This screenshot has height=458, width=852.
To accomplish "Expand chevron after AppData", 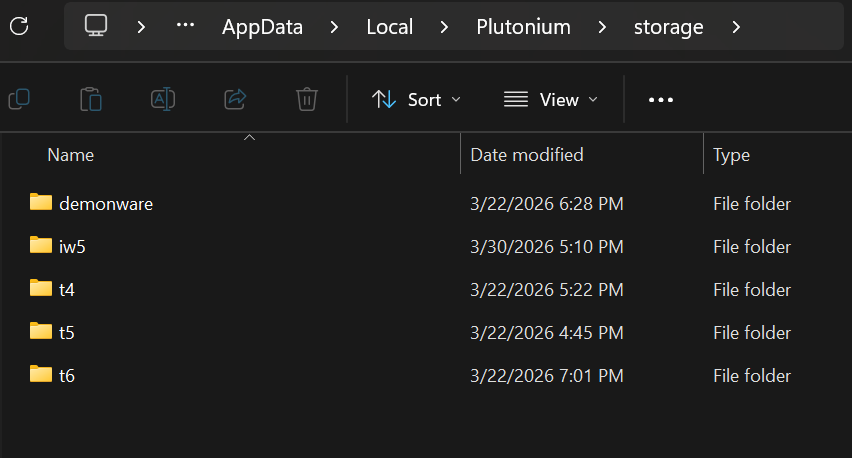I will [x=334, y=27].
